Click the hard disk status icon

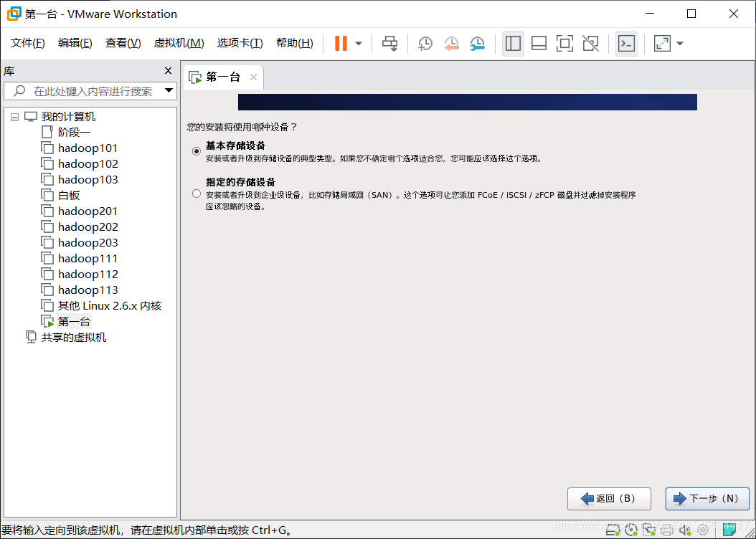click(x=613, y=530)
